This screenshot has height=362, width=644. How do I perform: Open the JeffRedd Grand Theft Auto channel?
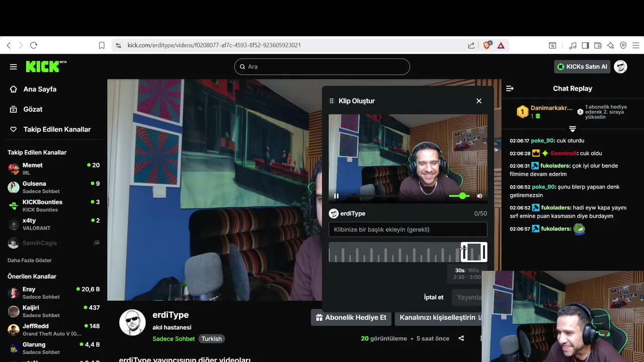pos(53,330)
